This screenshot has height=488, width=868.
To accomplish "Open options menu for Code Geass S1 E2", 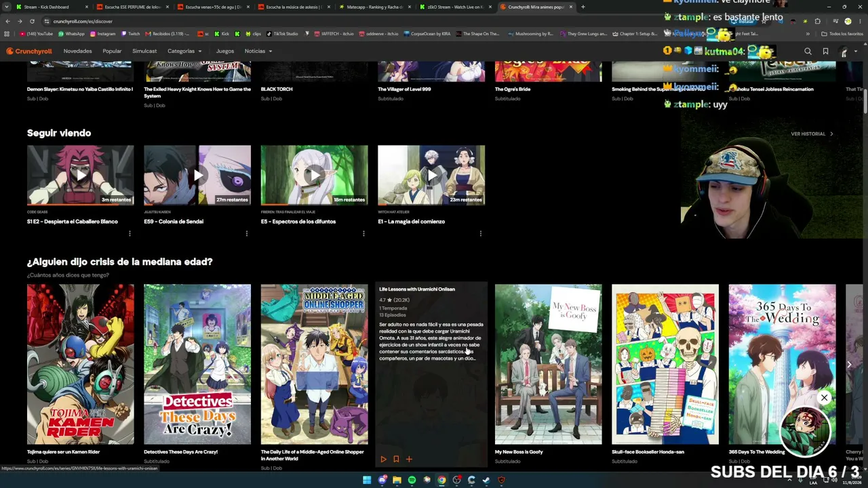I will point(130,233).
